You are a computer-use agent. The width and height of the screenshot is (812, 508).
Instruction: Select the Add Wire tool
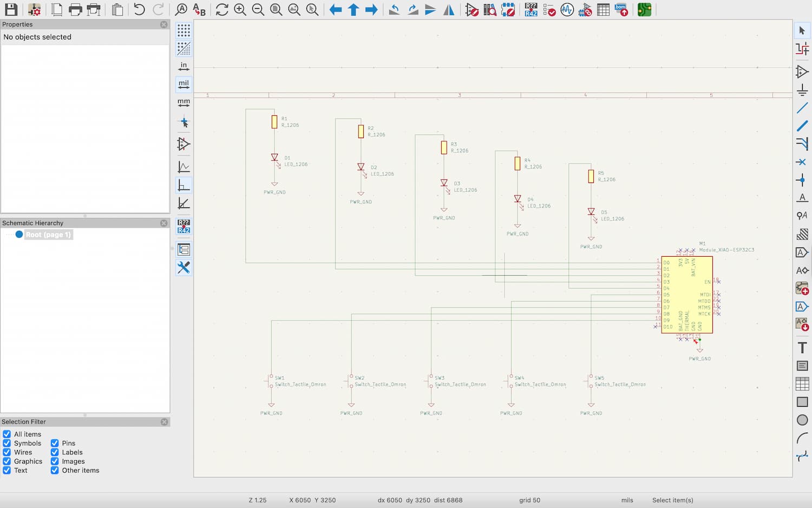click(802, 108)
